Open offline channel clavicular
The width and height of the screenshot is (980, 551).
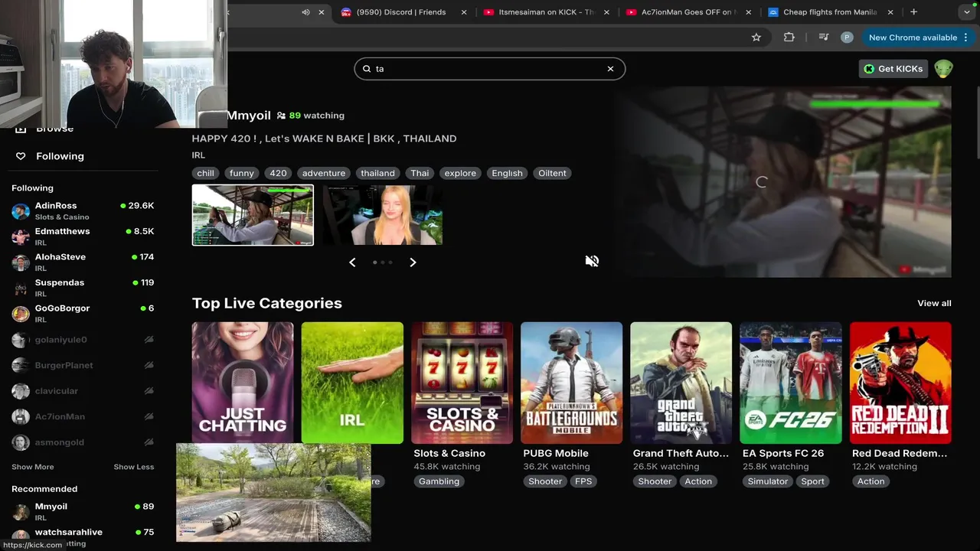83,390
